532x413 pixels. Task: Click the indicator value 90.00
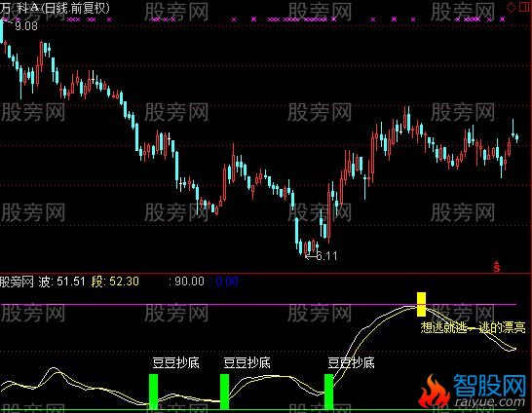pyautogui.click(x=189, y=282)
